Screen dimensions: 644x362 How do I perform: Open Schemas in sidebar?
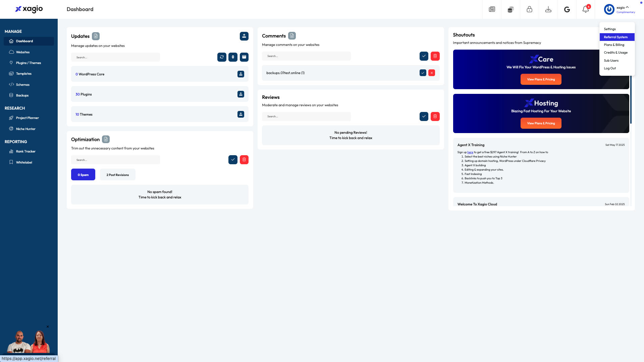coord(29,85)
